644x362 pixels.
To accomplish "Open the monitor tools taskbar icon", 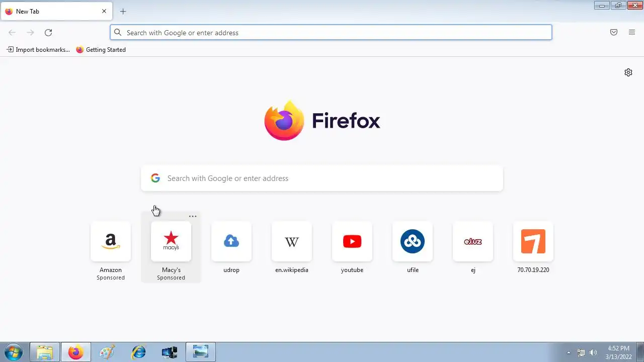I will coord(170,352).
